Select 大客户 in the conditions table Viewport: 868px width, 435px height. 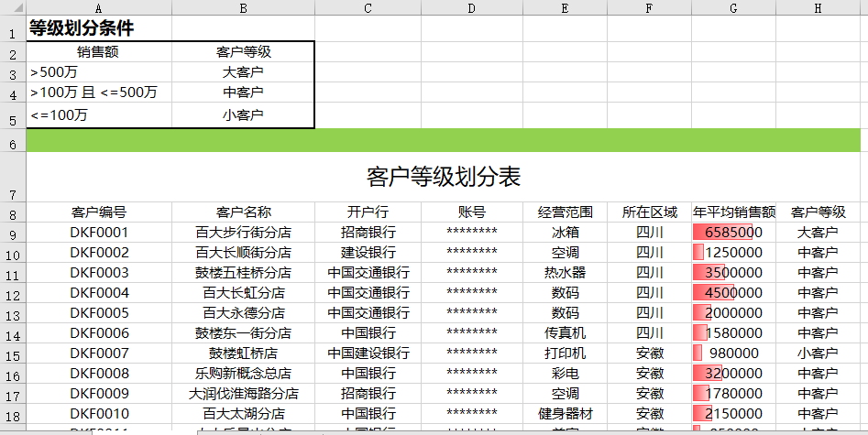(243, 71)
